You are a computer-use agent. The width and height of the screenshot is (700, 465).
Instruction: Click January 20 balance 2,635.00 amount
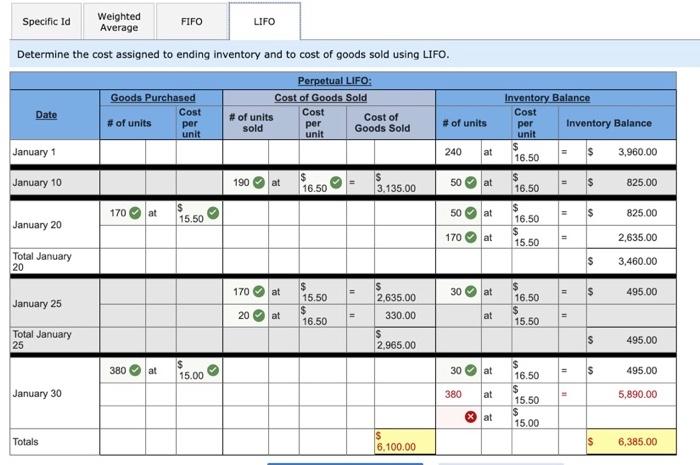point(638,237)
